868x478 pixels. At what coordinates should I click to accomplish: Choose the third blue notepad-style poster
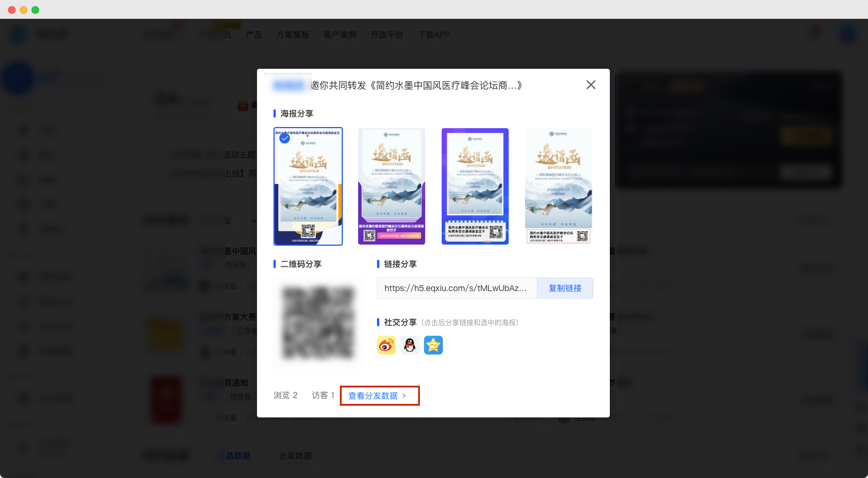(475, 186)
